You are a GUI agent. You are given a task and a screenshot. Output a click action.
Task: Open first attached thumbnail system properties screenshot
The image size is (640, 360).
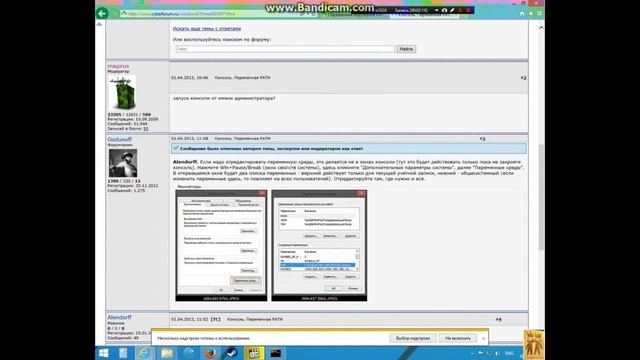point(221,245)
